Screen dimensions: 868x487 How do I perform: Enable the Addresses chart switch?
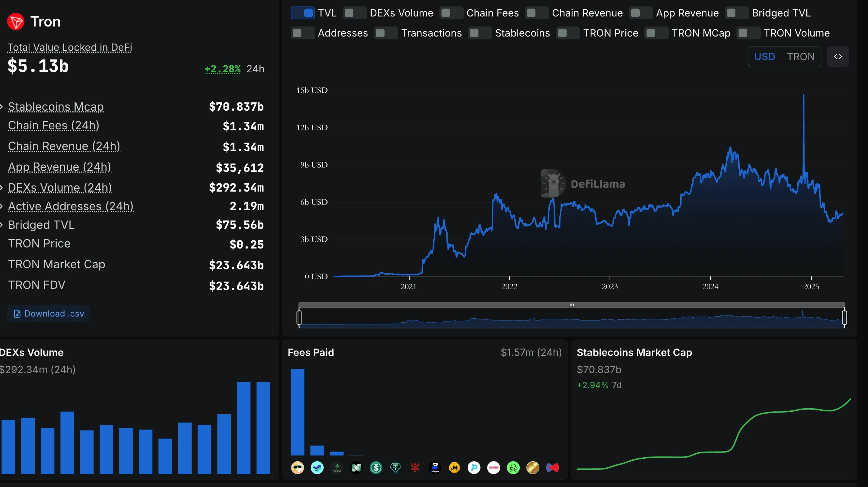pos(302,33)
